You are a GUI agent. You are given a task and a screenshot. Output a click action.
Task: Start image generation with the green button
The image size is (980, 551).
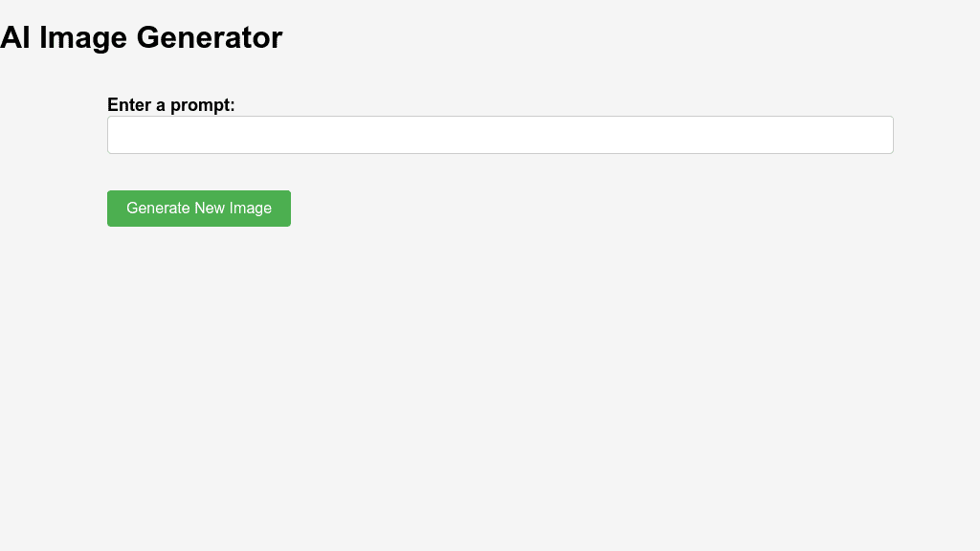coord(199,209)
